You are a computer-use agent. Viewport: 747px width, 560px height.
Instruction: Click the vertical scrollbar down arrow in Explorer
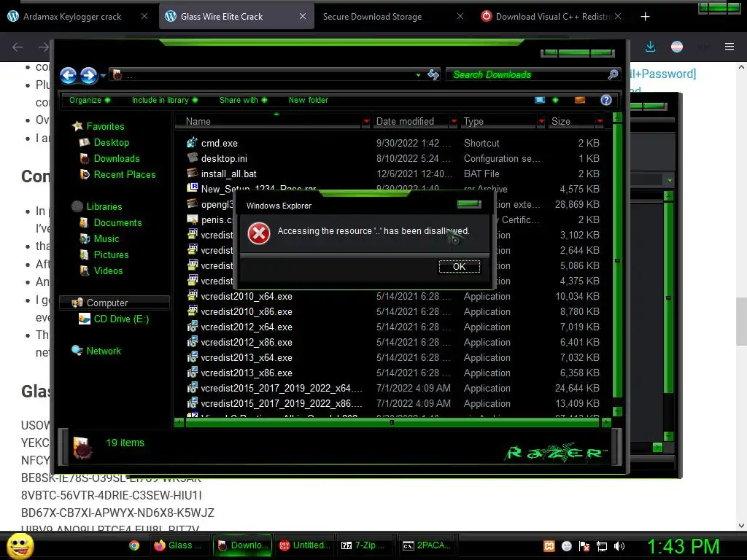click(617, 411)
